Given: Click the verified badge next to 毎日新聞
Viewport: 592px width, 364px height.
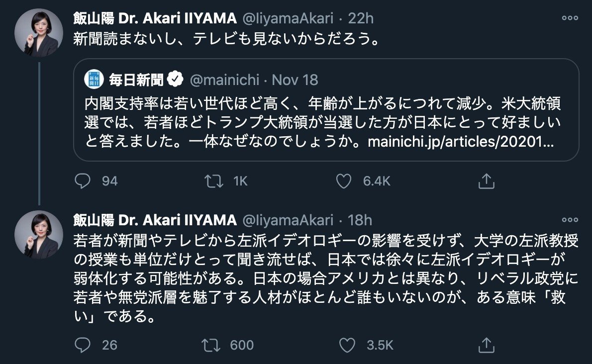Looking at the screenshot, I should coord(175,79).
